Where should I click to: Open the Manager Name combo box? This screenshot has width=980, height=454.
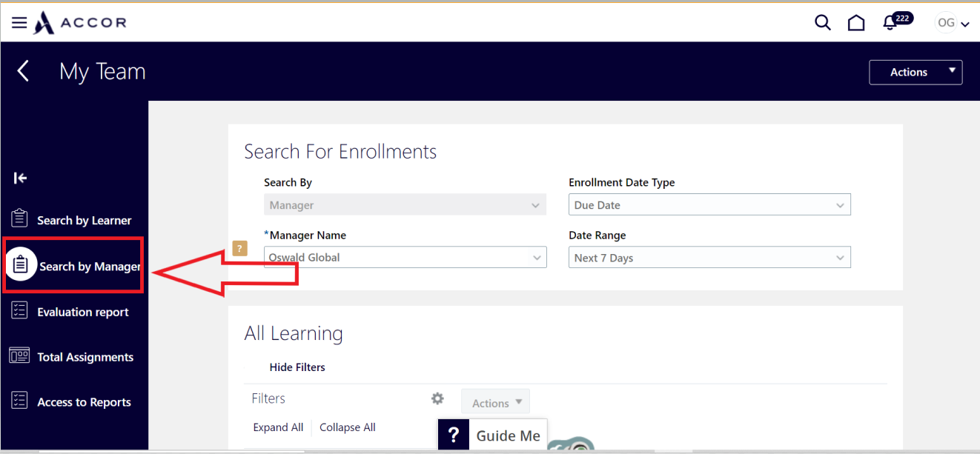[405, 258]
